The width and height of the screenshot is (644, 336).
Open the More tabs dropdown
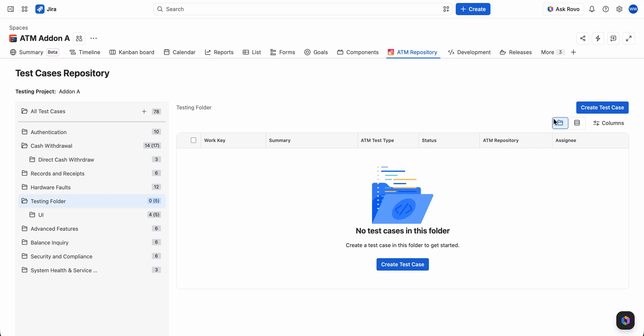click(552, 52)
